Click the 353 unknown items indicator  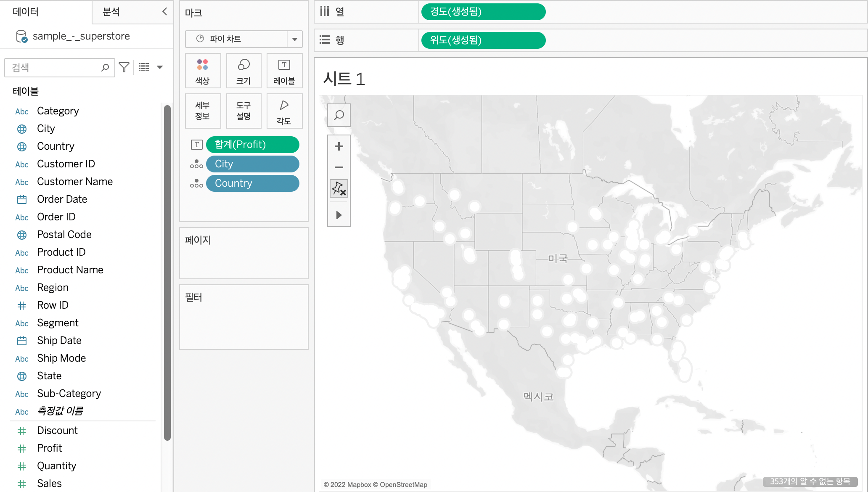(x=810, y=481)
